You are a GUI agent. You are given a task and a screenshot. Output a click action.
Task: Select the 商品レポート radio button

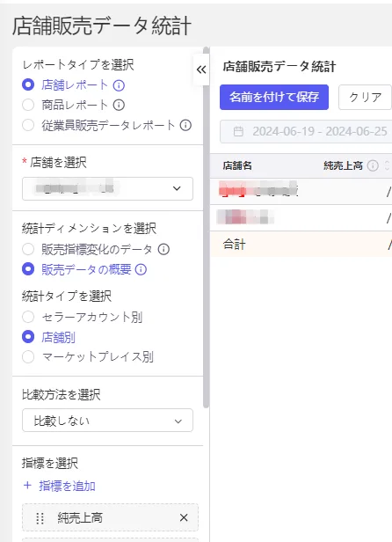pos(28,105)
